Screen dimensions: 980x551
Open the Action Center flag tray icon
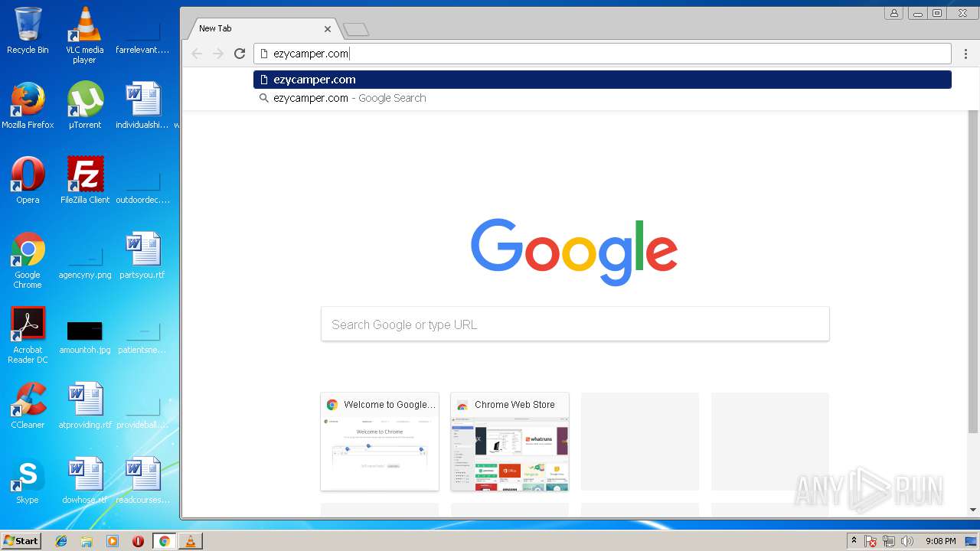click(x=871, y=541)
